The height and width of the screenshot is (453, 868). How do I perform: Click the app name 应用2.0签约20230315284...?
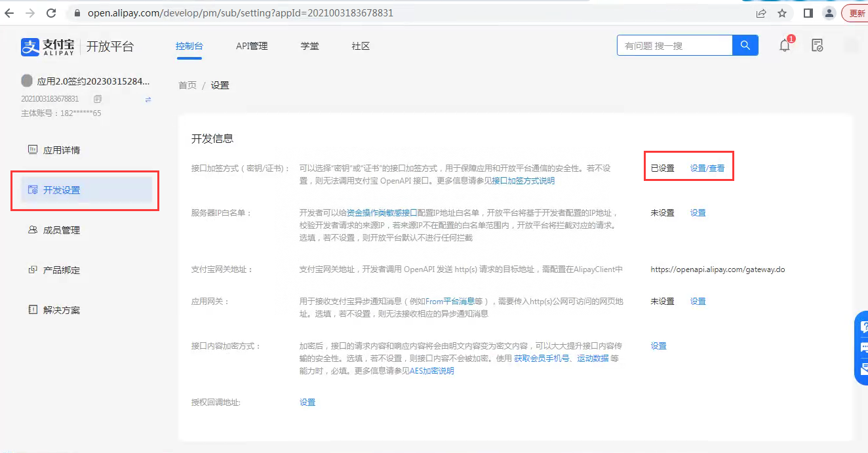coord(94,81)
